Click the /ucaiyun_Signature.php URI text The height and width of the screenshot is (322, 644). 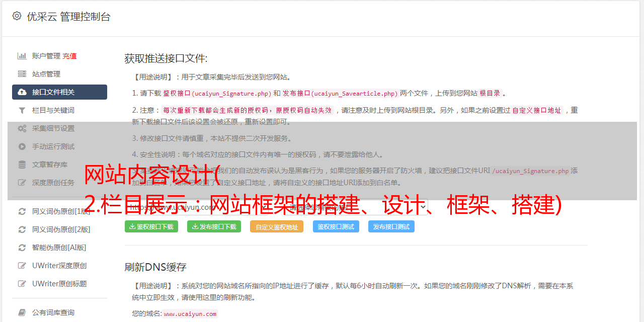coord(530,171)
